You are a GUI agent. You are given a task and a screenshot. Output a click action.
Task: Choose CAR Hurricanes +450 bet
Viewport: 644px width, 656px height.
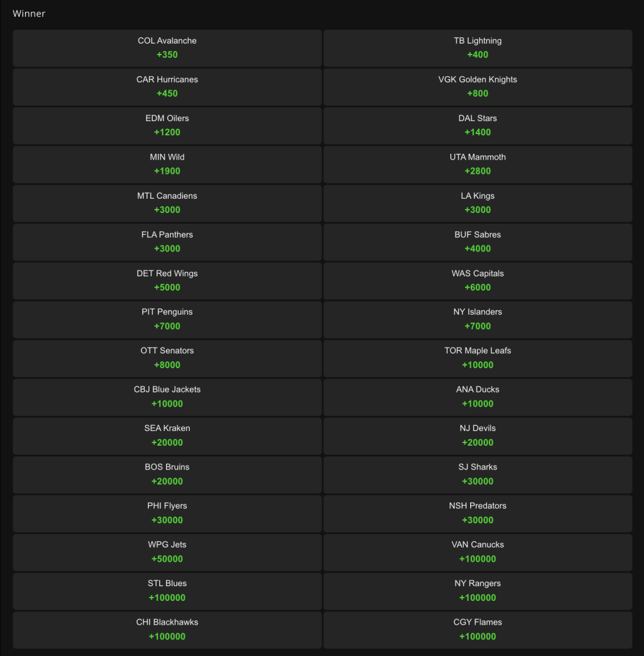[167, 87]
